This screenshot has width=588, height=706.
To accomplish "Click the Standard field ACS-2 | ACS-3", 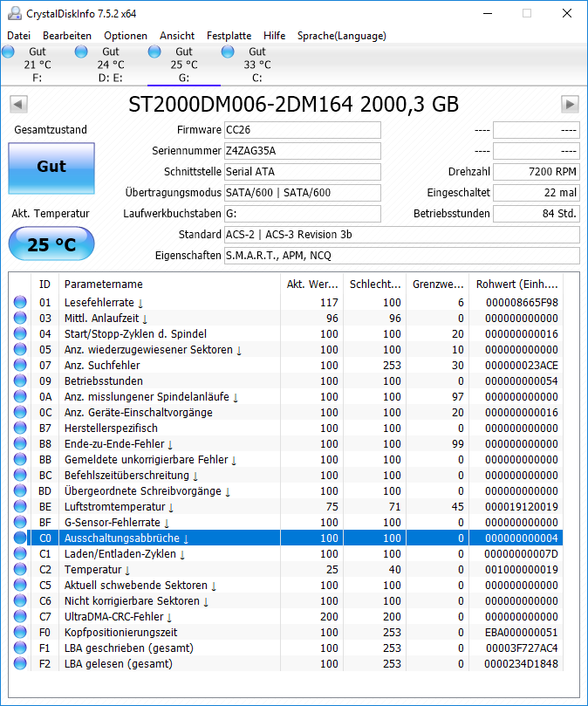I will pyautogui.click(x=402, y=235).
